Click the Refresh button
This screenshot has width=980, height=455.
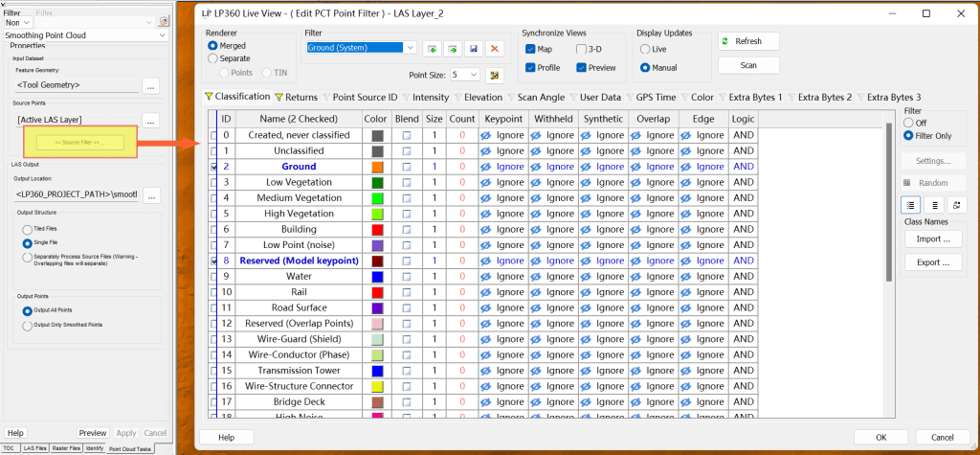point(747,41)
